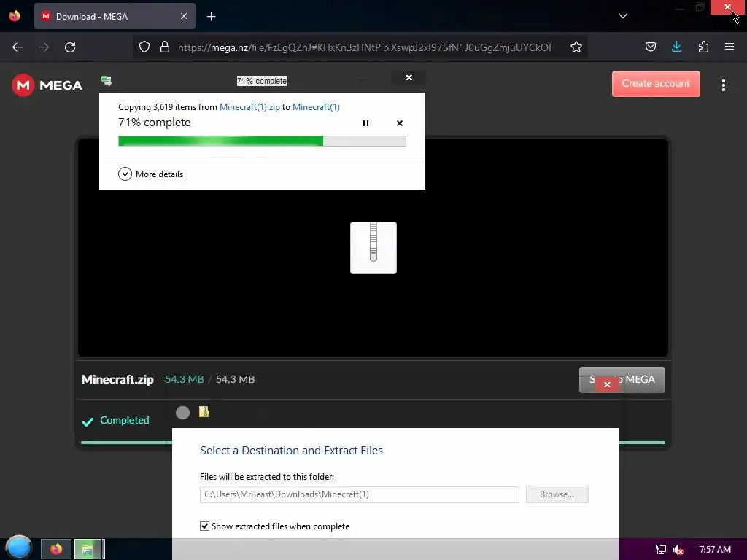Screen dimensions: 747x560
Task: Open the Save to Pocket icon
Action: (x=650, y=47)
